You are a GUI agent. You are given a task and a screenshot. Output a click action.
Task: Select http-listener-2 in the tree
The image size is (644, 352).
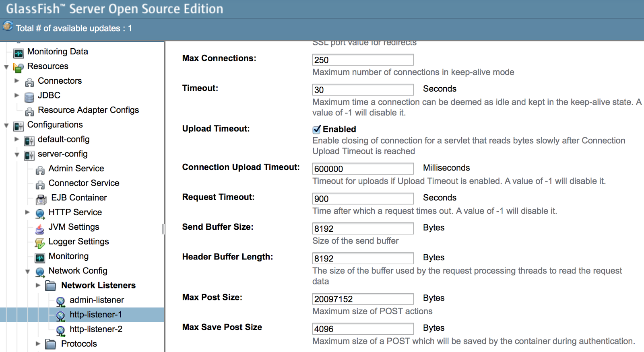[x=96, y=329]
